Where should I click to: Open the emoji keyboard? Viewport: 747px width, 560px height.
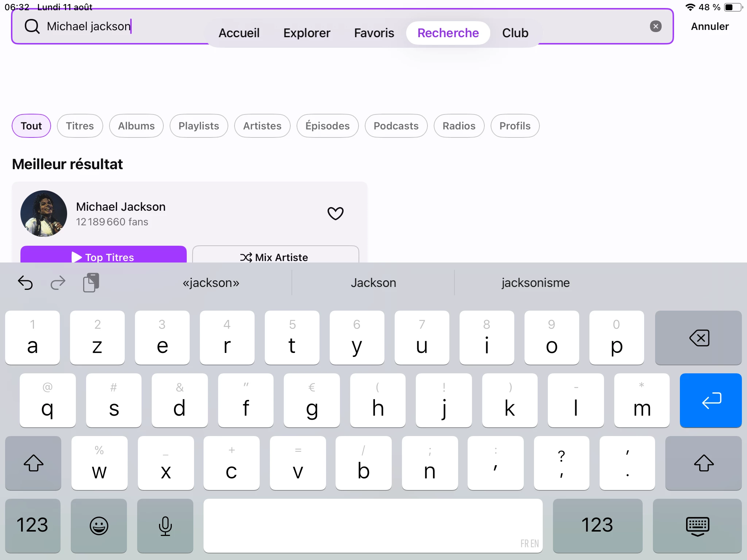coord(99,525)
